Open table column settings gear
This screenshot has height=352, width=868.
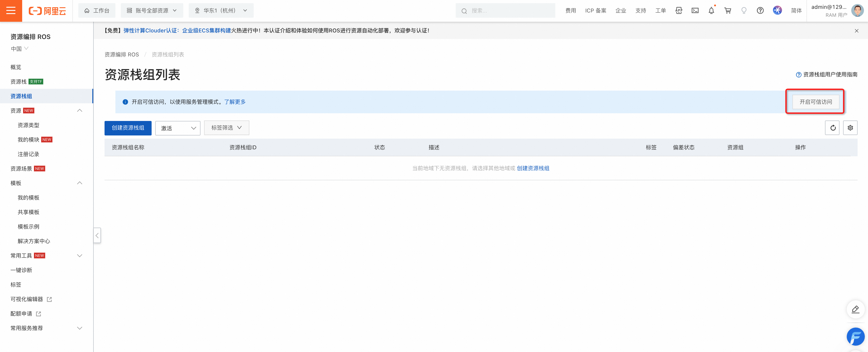coord(850,128)
